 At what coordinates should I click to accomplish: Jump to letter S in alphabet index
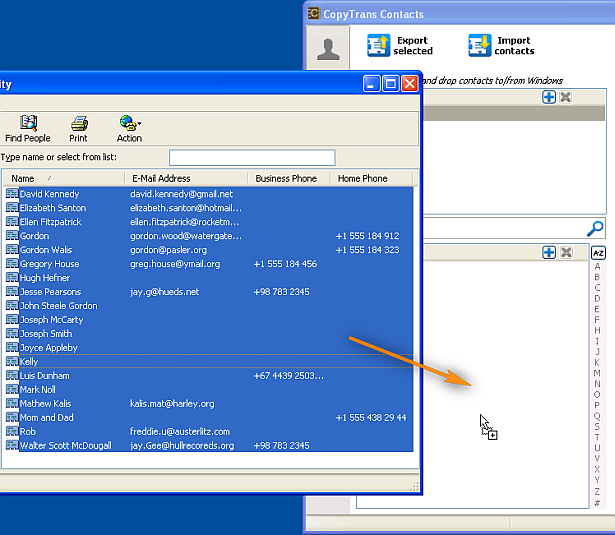point(597,426)
